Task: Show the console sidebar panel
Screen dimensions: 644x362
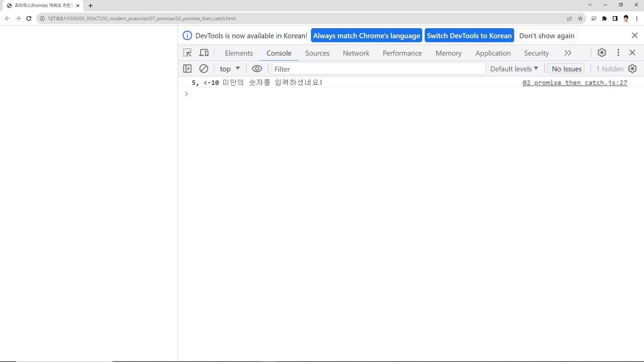Action: pyautogui.click(x=187, y=69)
